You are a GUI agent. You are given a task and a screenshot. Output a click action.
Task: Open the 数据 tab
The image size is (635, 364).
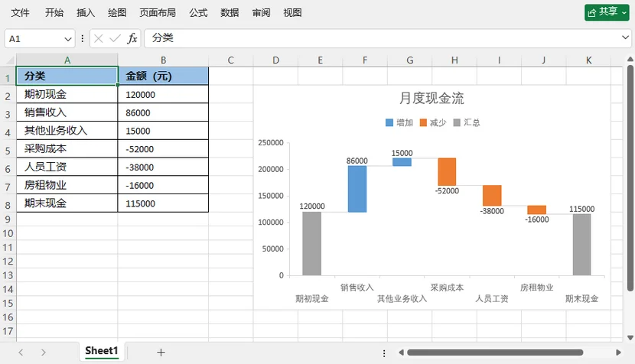click(230, 13)
